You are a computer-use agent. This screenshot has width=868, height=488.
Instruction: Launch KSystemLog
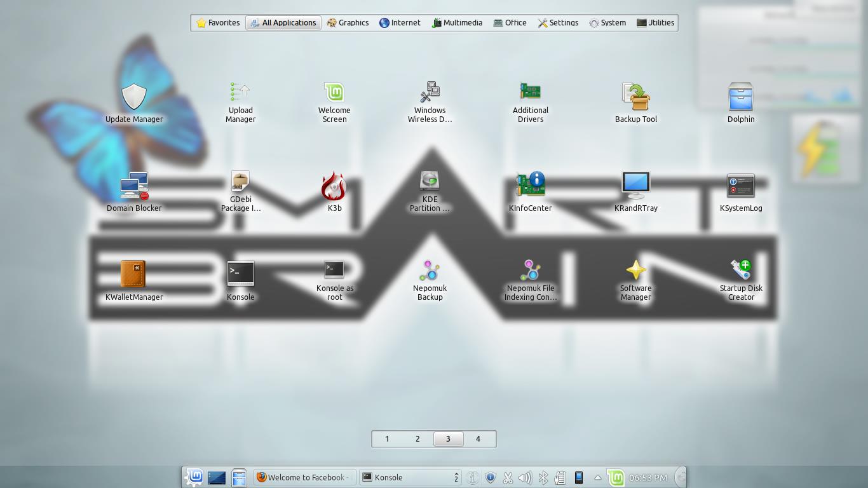741,191
